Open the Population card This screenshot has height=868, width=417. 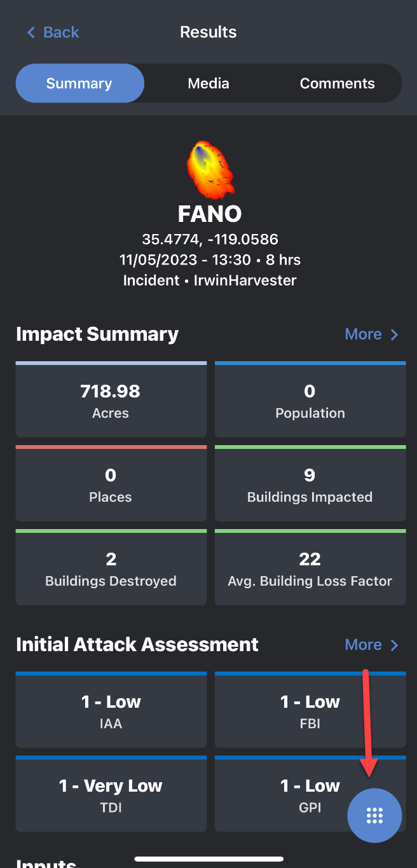click(x=310, y=401)
